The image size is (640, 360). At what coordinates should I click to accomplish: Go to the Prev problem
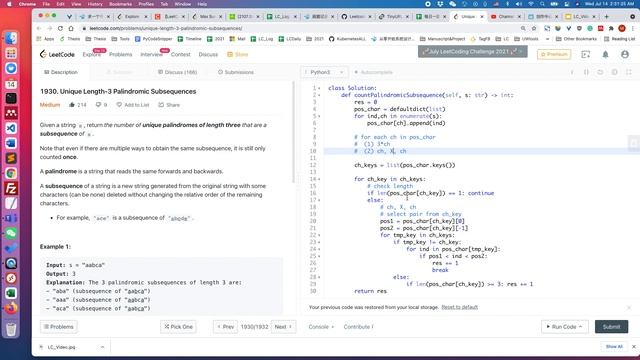point(225,327)
